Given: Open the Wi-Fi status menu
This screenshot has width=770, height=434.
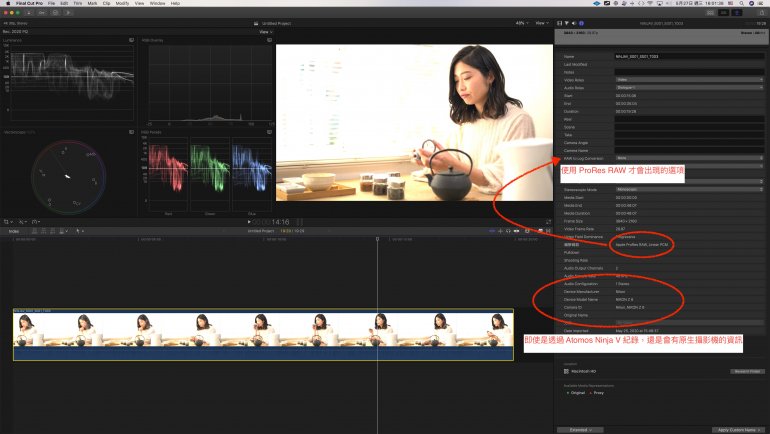Looking at the screenshot, I should (651, 3).
